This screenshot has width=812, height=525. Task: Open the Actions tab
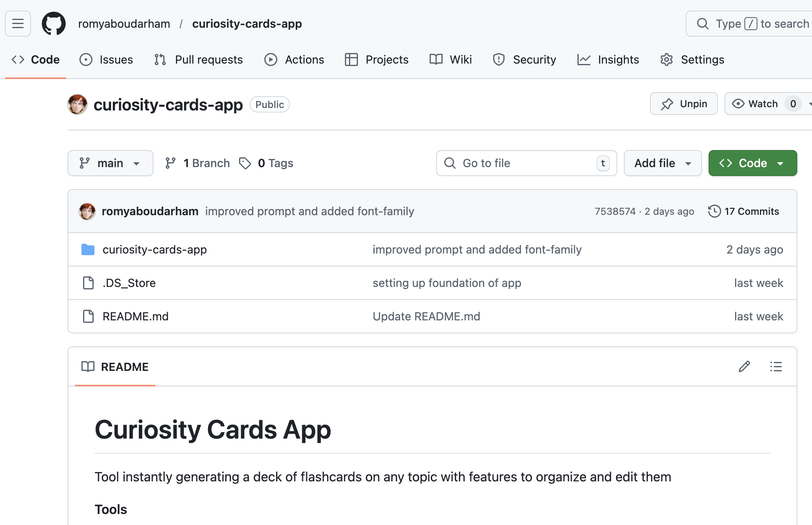point(294,60)
